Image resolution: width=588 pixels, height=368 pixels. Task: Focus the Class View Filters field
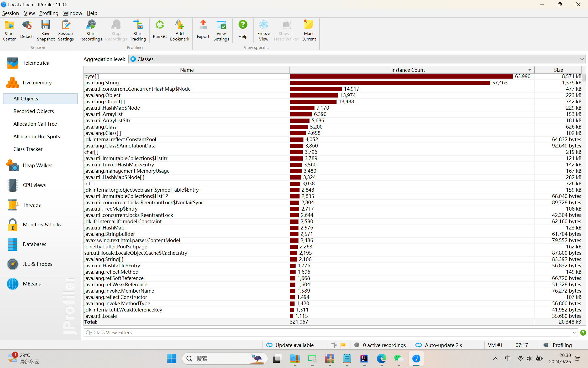point(330,333)
